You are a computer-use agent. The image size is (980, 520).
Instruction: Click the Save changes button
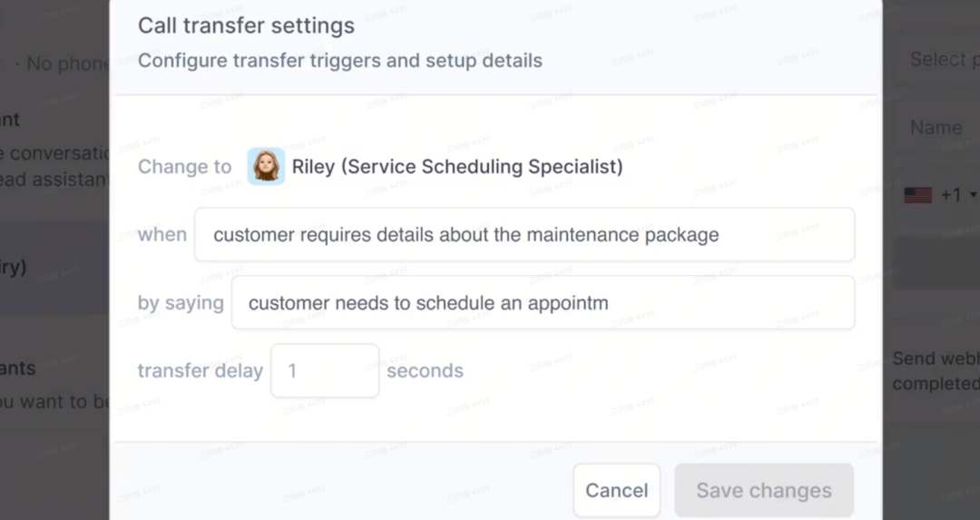tap(764, 491)
